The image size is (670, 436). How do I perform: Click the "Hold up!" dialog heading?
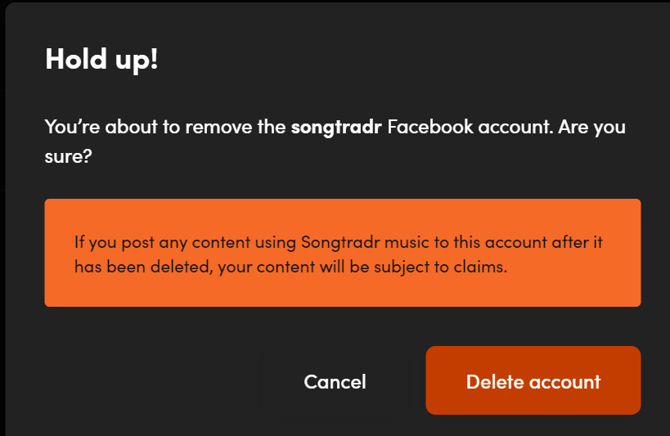102,58
